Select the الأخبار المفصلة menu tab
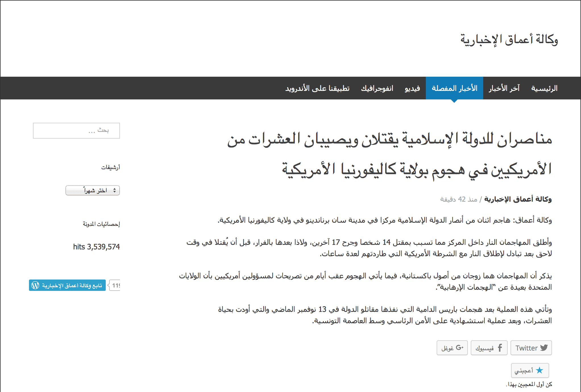The width and height of the screenshot is (581, 392). pos(454,88)
